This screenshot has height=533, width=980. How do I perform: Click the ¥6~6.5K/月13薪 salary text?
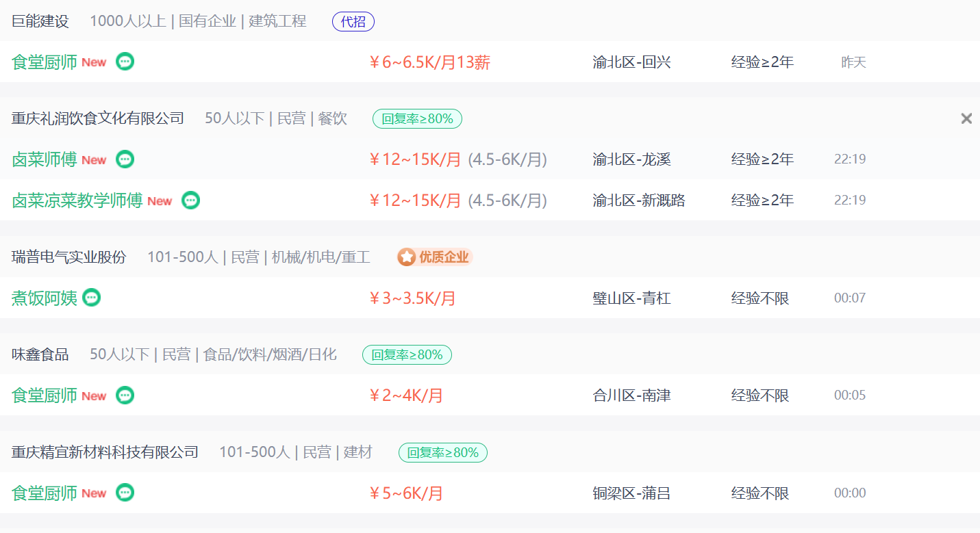click(429, 62)
